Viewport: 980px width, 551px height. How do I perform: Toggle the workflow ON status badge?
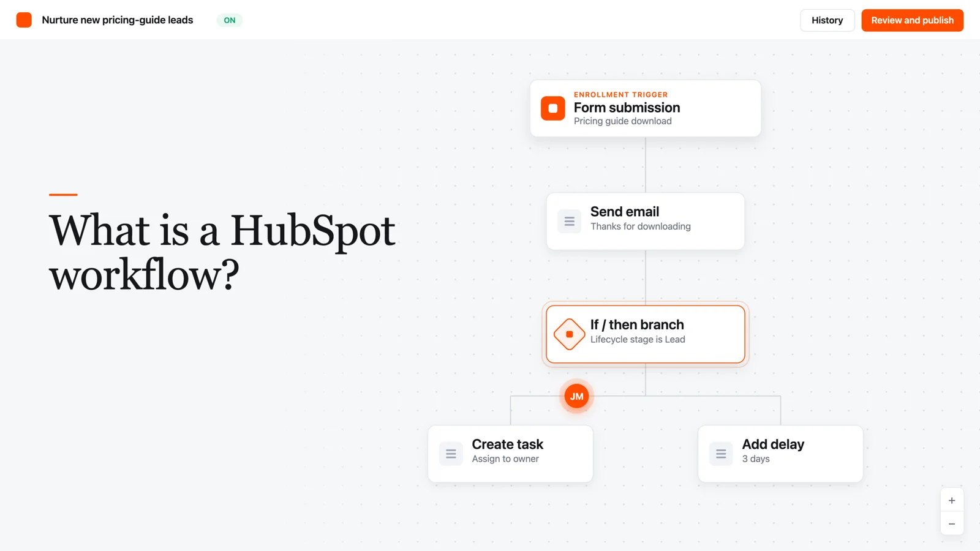point(230,20)
